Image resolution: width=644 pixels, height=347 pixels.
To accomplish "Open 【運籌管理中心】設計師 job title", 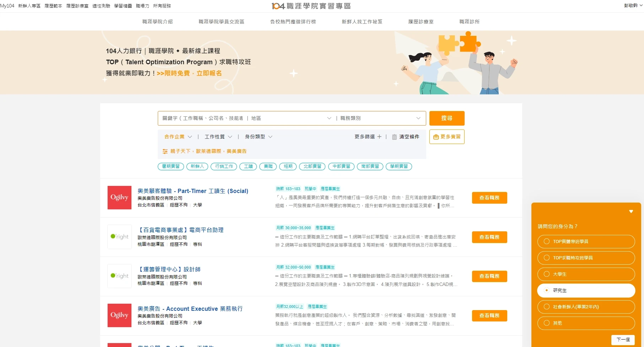I will (x=169, y=269).
